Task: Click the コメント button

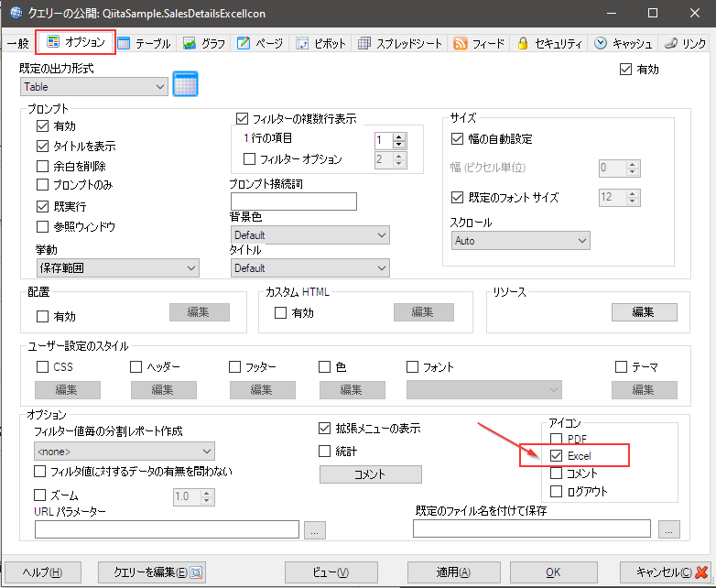Action: point(370,474)
